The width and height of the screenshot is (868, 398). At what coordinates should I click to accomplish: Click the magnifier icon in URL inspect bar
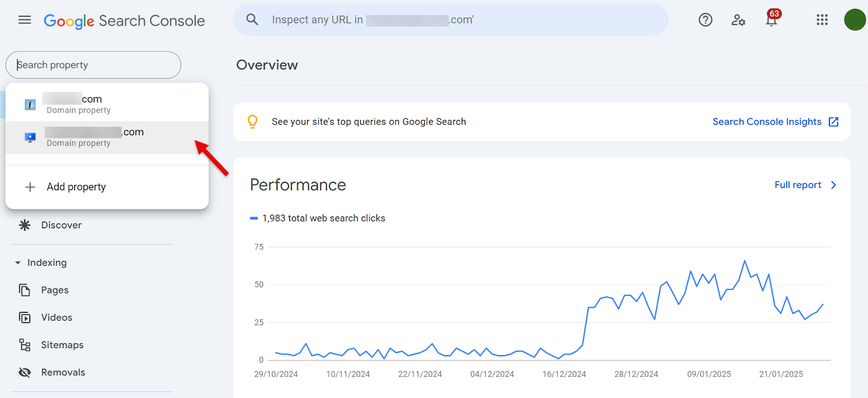[252, 20]
